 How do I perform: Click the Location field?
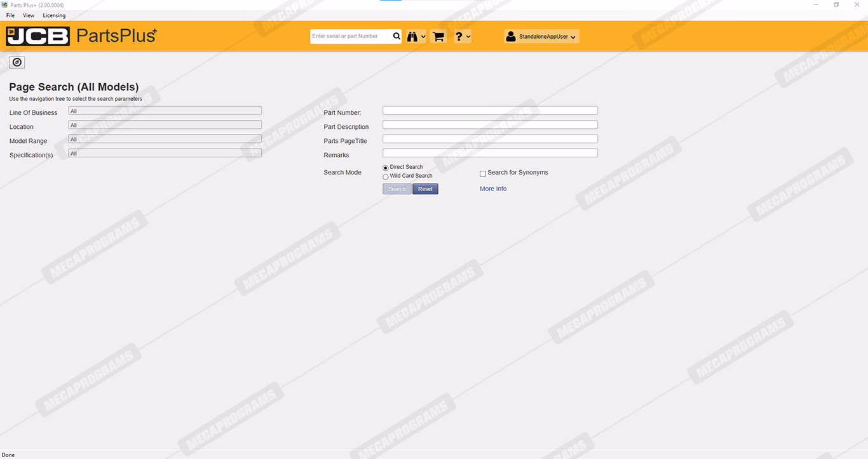[x=165, y=125]
